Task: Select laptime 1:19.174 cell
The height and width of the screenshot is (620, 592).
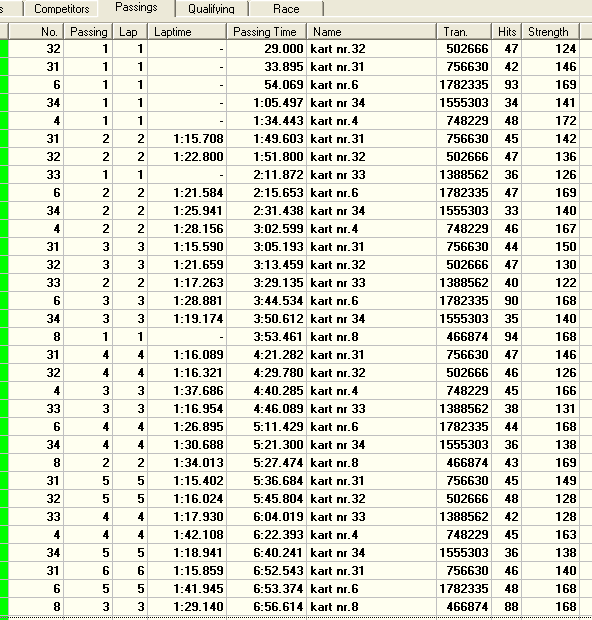Action: [x=187, y=319]
